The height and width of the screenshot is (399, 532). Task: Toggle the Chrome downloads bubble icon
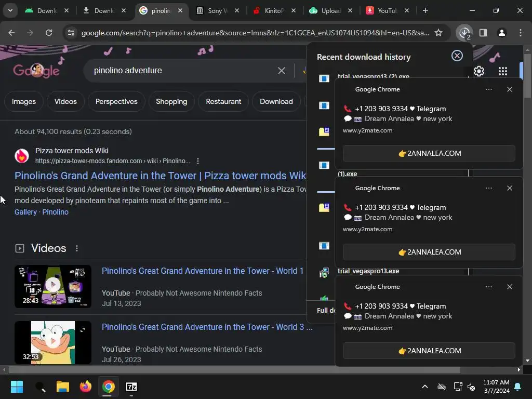(464, 33)
